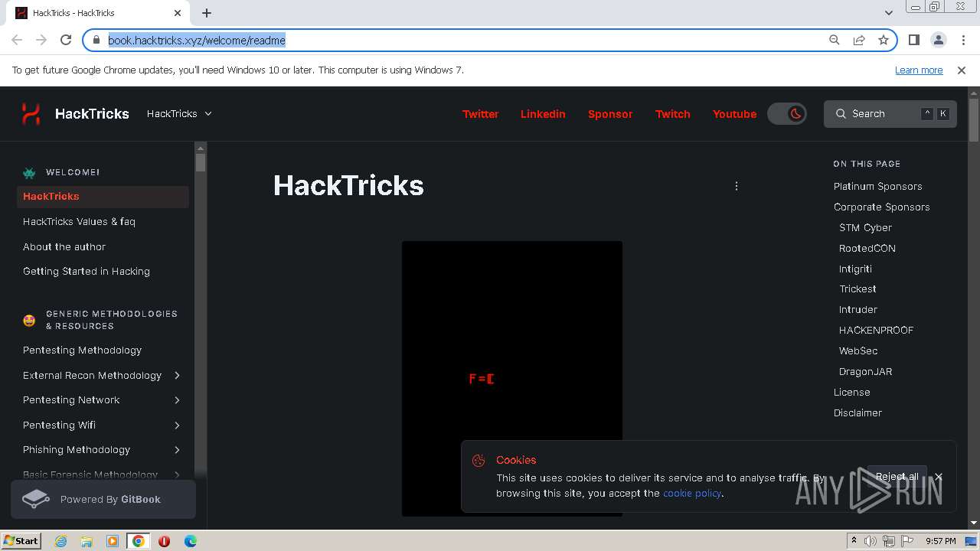The height and width of the screenshot is (551, 980).
Task: Reload the page
Action: click(x=66, y=40)
